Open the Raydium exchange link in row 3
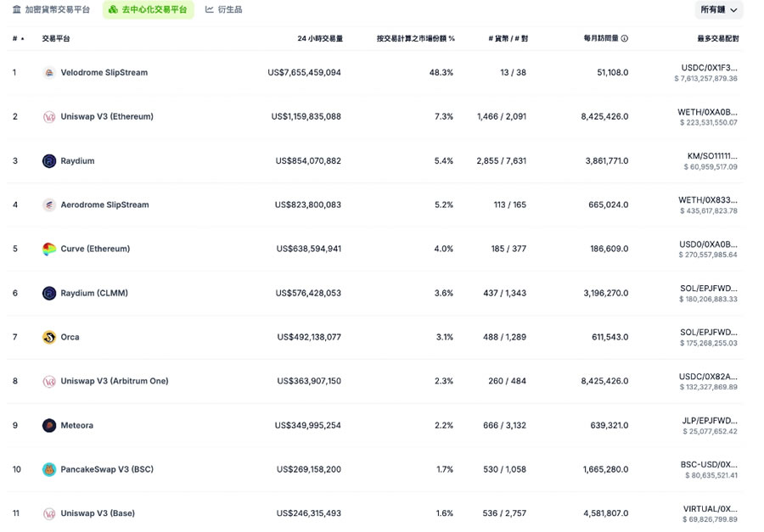Viewport: 764px width, 532px height. pyautogui.click(x=77, y=160)
